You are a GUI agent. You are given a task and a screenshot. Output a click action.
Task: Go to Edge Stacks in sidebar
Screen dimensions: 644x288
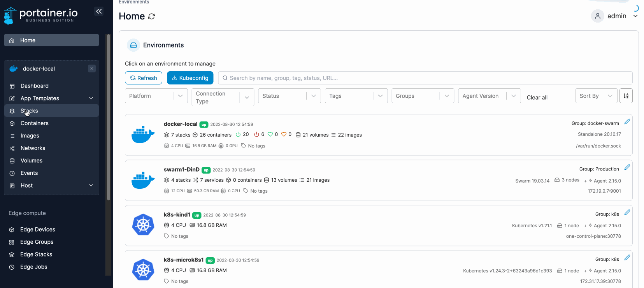(36, 255)
